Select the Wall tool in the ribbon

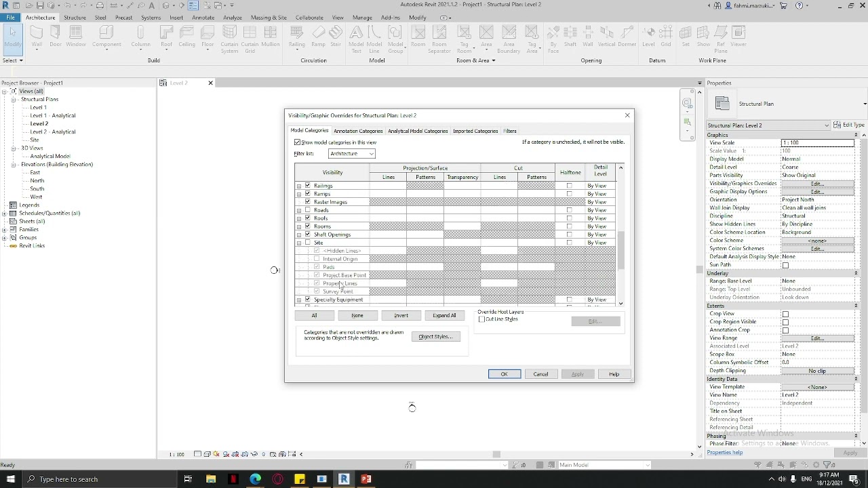click(x=37, y=36)
